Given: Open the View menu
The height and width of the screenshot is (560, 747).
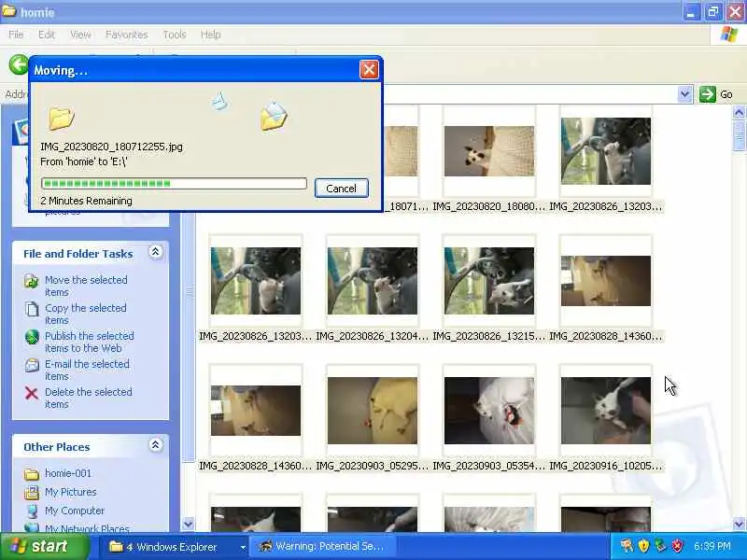Looking at the screenshot, I should (80, 35).
